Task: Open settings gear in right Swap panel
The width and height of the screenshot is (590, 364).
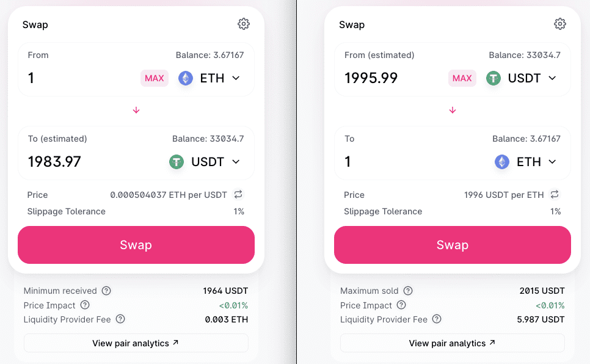Action: coord(560,24)
